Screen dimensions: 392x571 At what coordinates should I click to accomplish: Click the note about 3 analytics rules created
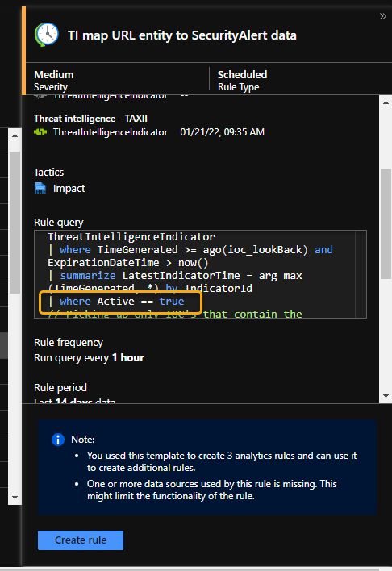tap(222, 462)
